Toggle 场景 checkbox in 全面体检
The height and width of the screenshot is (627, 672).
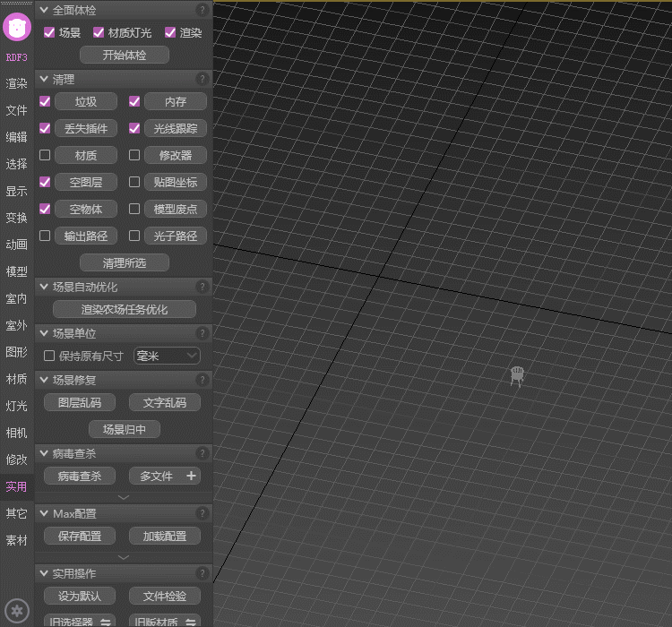click(x=49, y=32)
